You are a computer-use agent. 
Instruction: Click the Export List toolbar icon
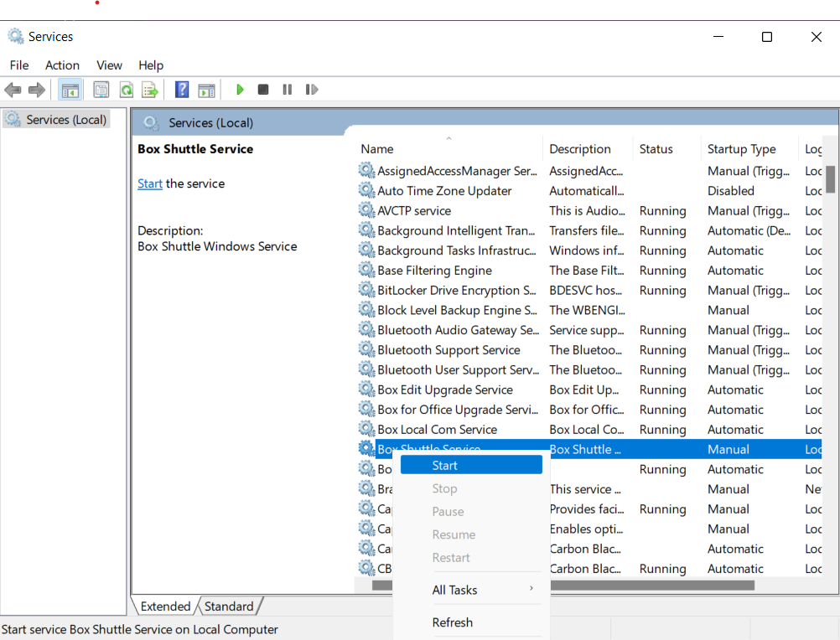[x=150, y=90]
